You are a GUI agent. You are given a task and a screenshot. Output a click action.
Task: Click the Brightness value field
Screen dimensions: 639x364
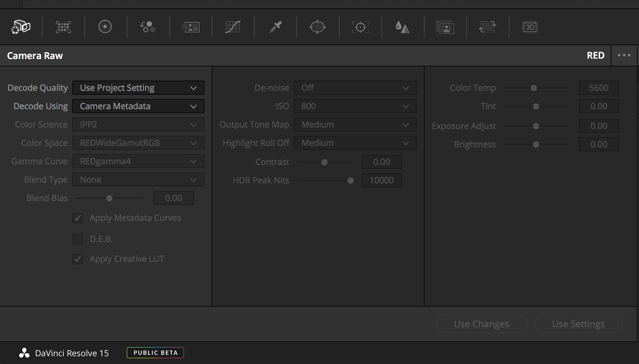coord(599,144)
